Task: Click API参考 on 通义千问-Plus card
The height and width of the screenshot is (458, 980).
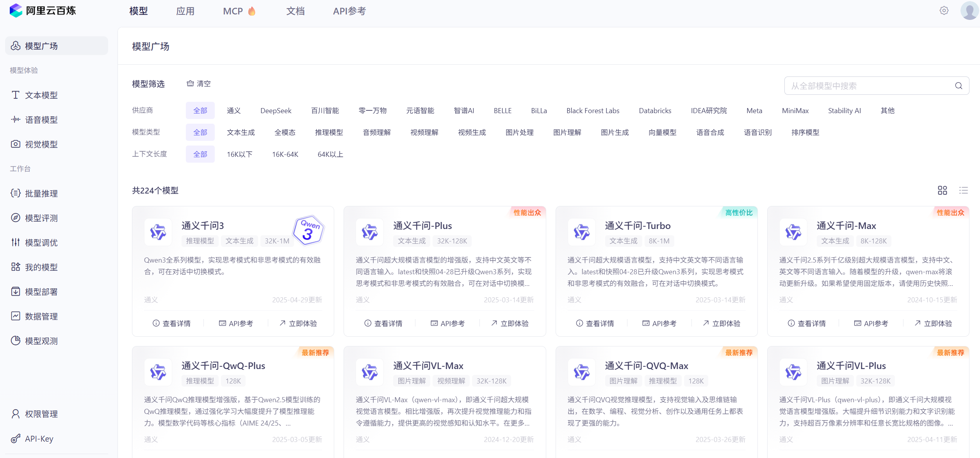Action: (x=447, y=323)
